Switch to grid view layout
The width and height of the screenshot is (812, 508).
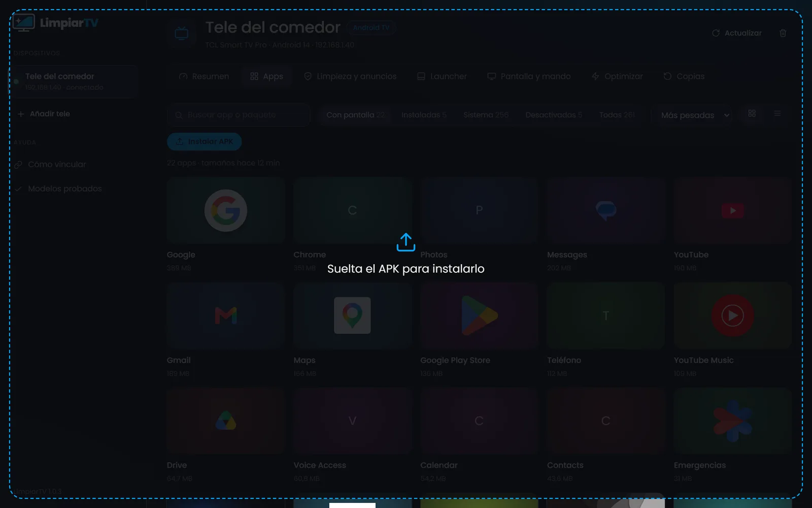(752, 114)
